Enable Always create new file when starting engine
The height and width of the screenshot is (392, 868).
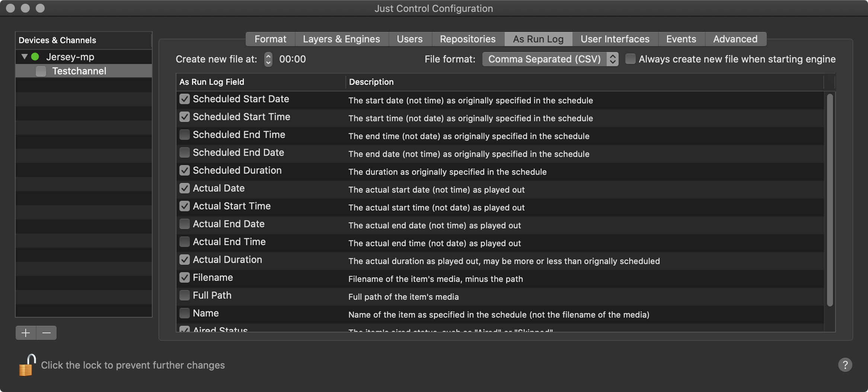pyautogui.click(x=630, y=59)
